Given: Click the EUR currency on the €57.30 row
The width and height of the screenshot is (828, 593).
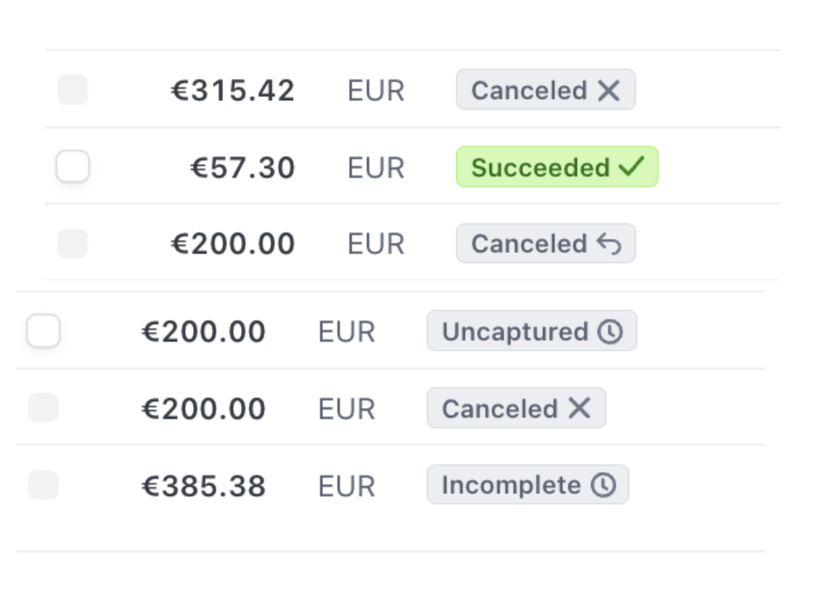Looking at the screenshot, I should 376,168.
